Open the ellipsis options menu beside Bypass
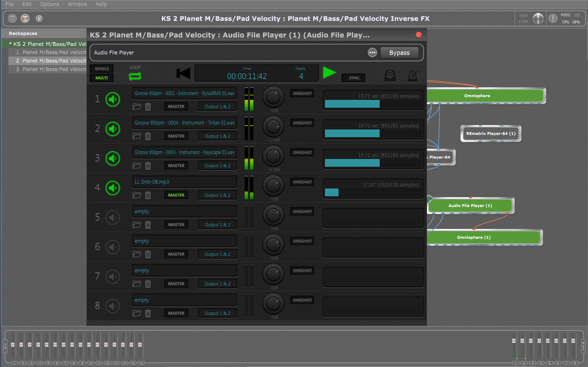The width and height of the screenshot is (588, 367). pyautogui.click(x=372, y=52)
